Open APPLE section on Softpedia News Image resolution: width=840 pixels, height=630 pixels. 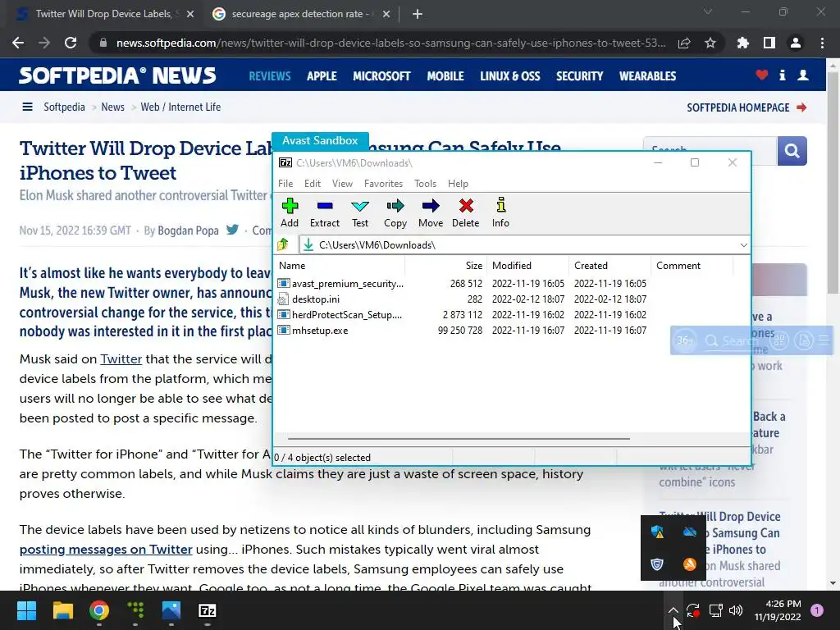[x=322, y=76]
